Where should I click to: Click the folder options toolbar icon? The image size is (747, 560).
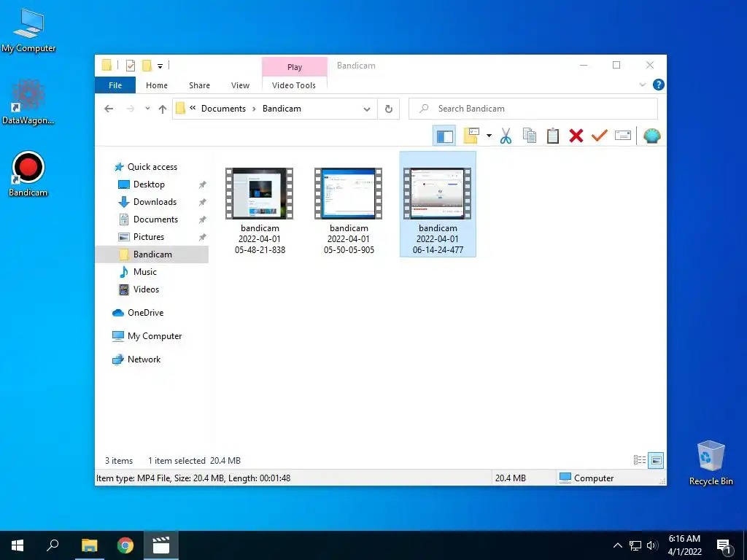pos(471,136)
